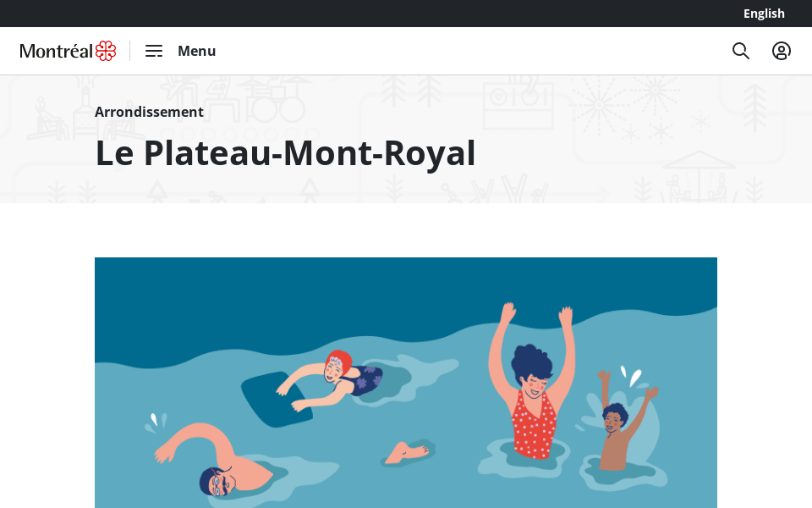Click the Le Plateau-Mont-Royal heading
The height and width of the screenshot is (508, 812).
(x=285, y=153)
